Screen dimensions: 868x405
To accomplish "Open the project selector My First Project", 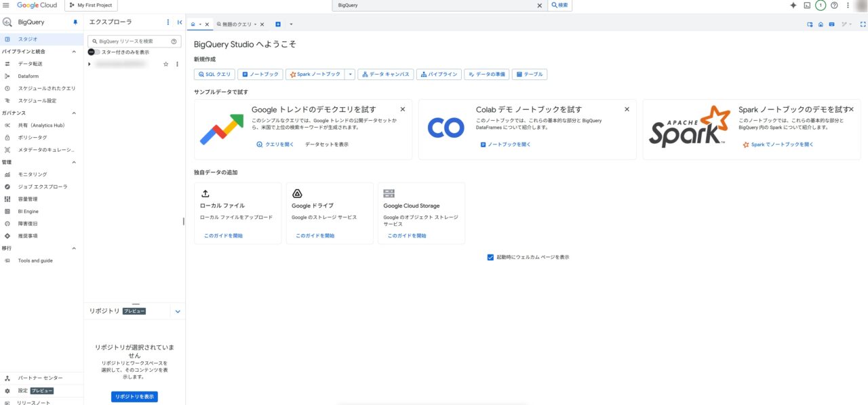I will pos(91,5).
